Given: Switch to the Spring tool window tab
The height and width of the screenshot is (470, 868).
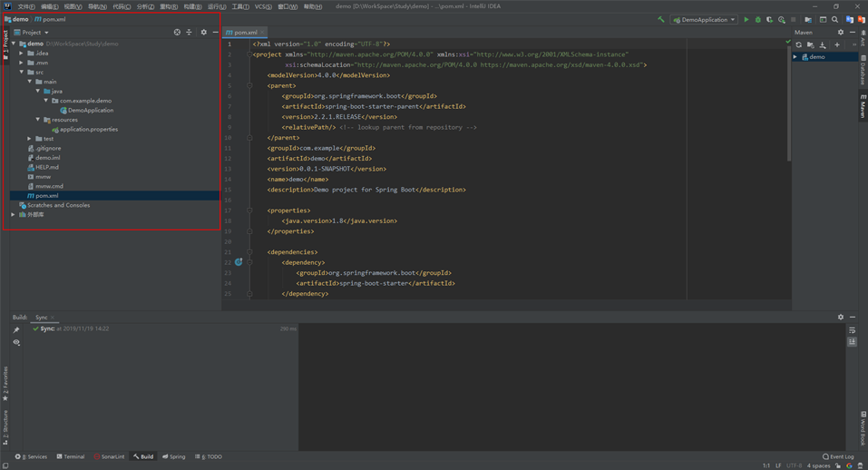Looking at the screenshot, I should click(173, 457).
